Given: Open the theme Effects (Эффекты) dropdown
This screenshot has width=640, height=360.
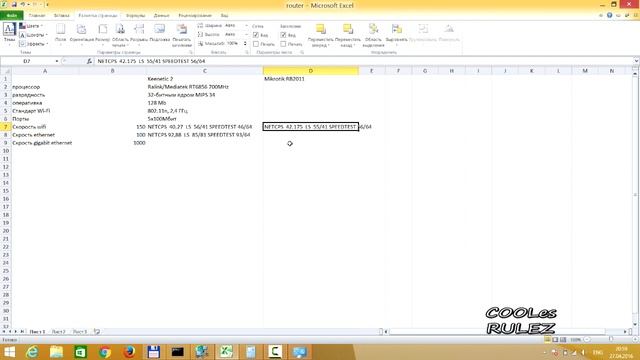Looking at the screenshot, I should tap(33, 44).
